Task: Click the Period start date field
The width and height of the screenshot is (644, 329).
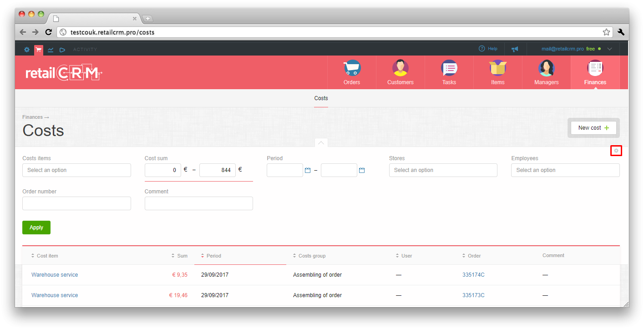Action: tap(285, 170)
